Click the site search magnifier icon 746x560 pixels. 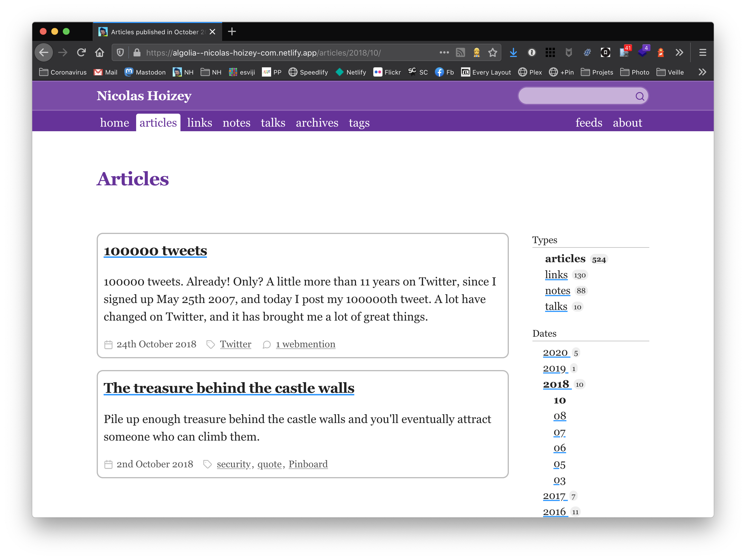point(640,96)
